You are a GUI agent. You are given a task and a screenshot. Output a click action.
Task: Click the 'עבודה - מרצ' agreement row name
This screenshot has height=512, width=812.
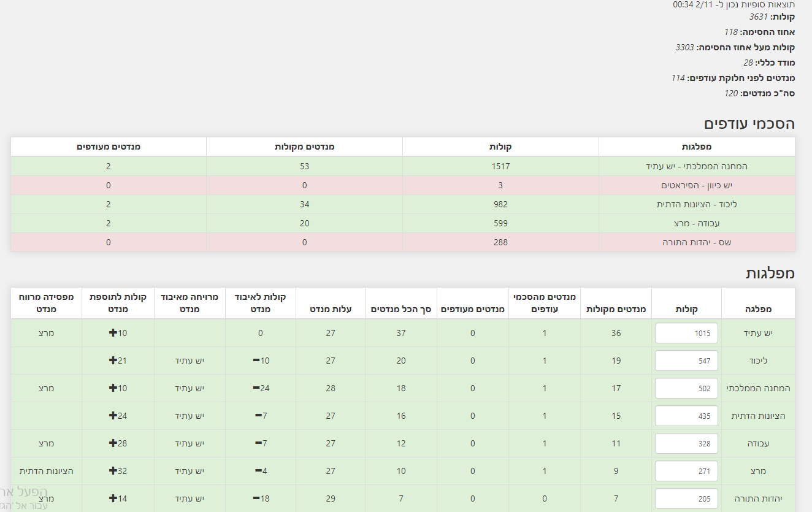pyautogui.click(x=697, y=223)
